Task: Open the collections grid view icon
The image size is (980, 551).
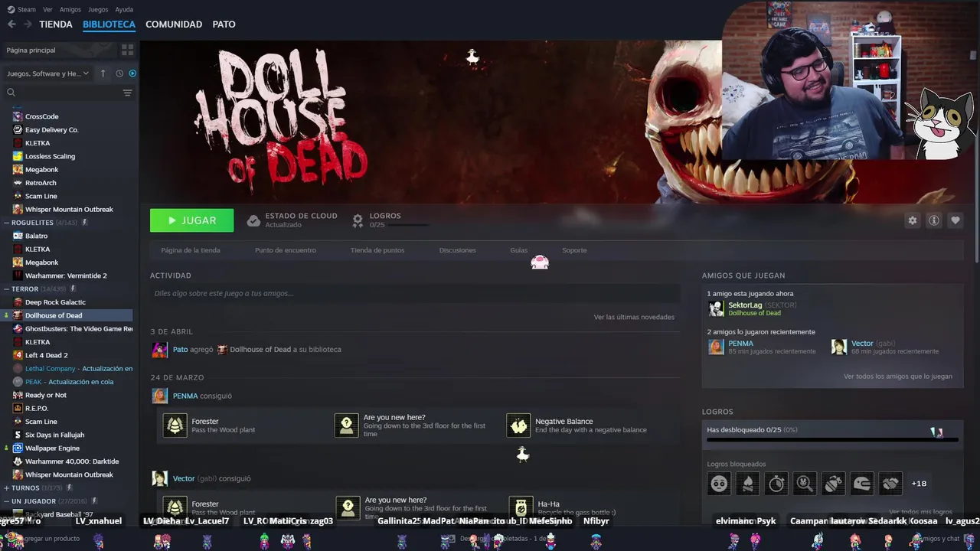Action: [127, 50]
